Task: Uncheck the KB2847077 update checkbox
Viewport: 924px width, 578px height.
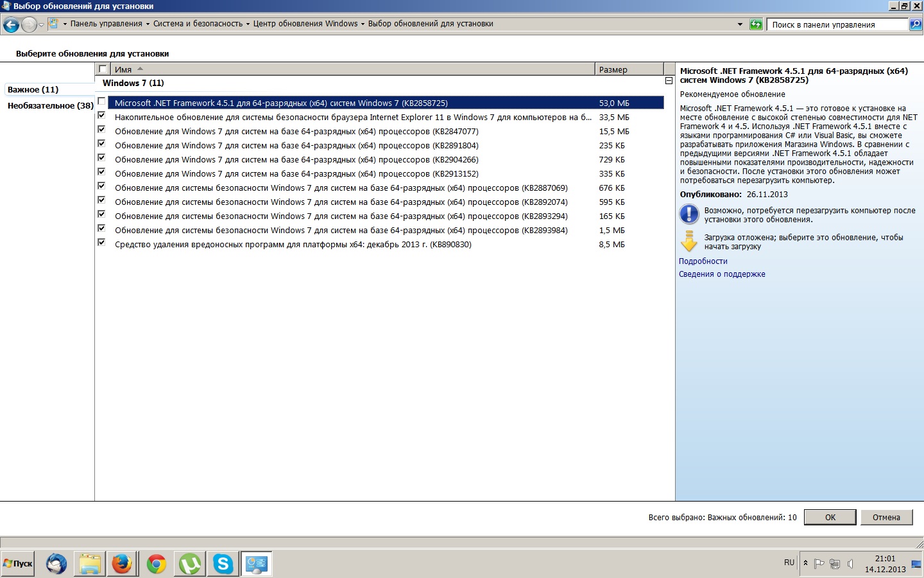Action: click(x=101, y=130)
